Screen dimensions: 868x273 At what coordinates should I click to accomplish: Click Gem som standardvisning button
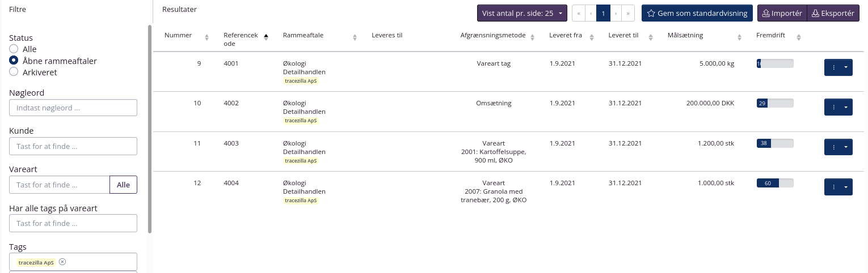coord(697,13)
